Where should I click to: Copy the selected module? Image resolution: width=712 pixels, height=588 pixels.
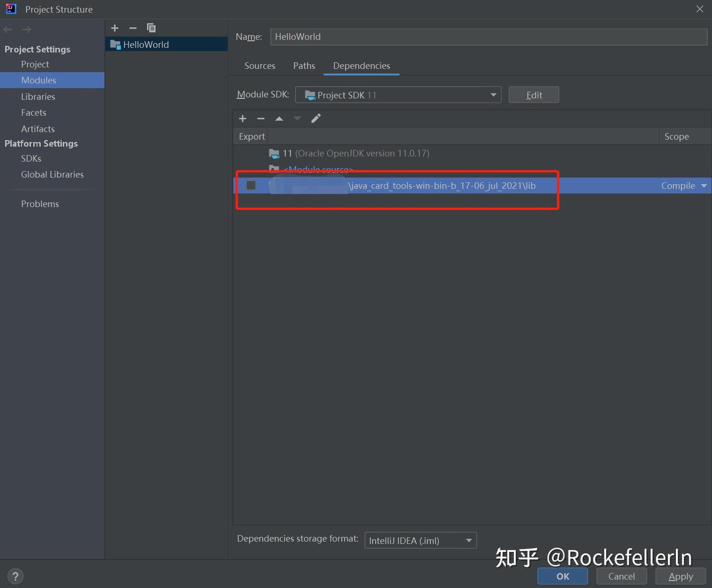click(x=151, y=28)
